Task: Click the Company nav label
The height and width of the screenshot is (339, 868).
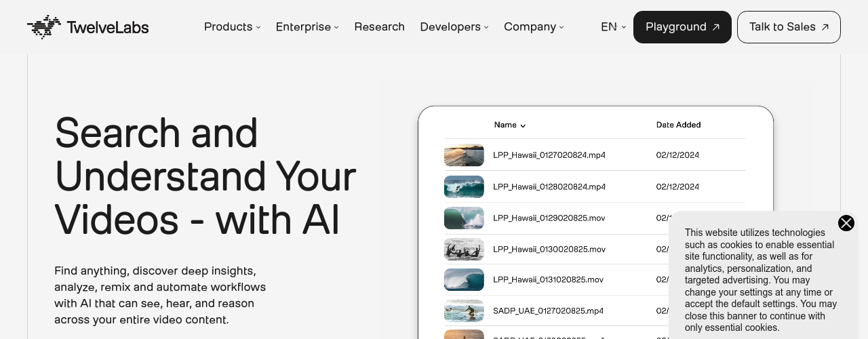Action: point(530,27)
